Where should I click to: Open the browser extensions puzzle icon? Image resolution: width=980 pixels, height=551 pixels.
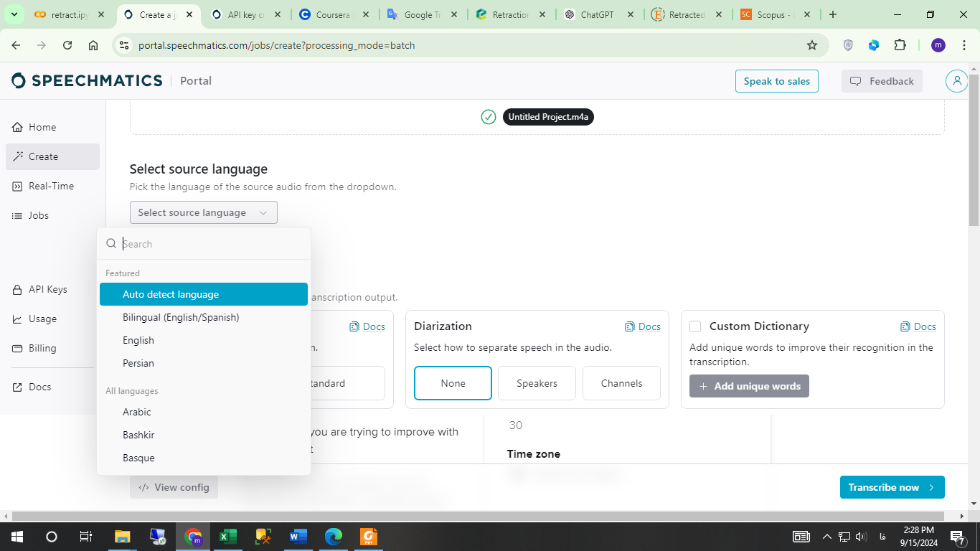[x=900, y=45]
